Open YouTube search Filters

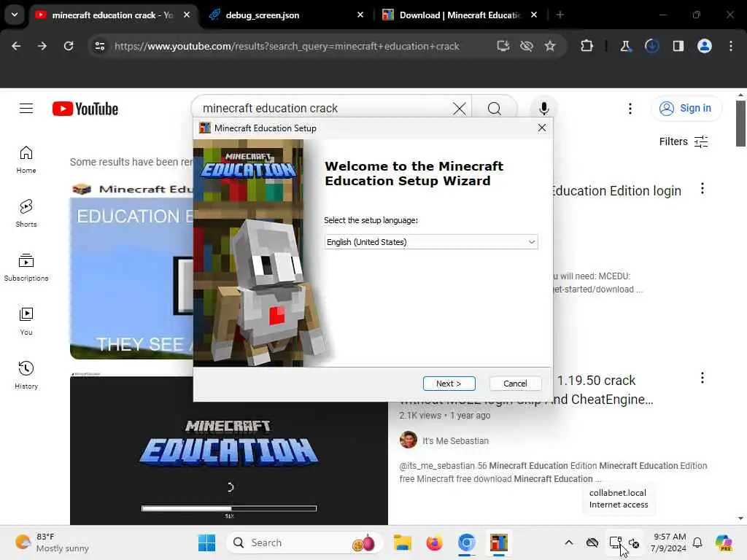click(683, 141)
